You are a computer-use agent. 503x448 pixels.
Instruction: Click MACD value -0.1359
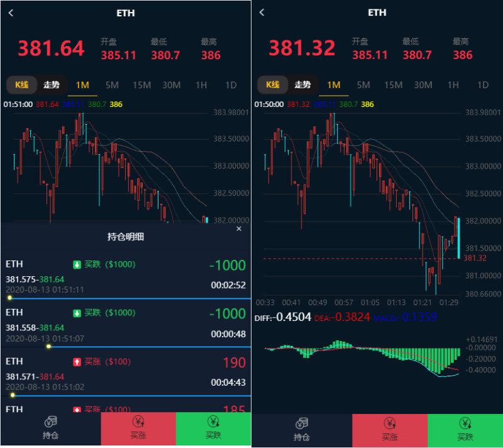click(417, 317)
